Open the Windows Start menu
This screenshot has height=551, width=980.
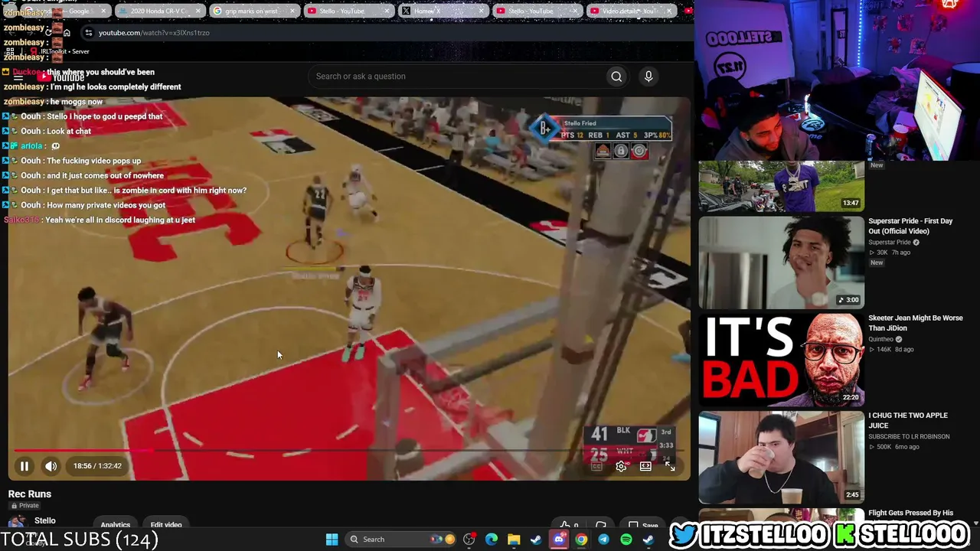pyautogui.click(x=332, y=540)
